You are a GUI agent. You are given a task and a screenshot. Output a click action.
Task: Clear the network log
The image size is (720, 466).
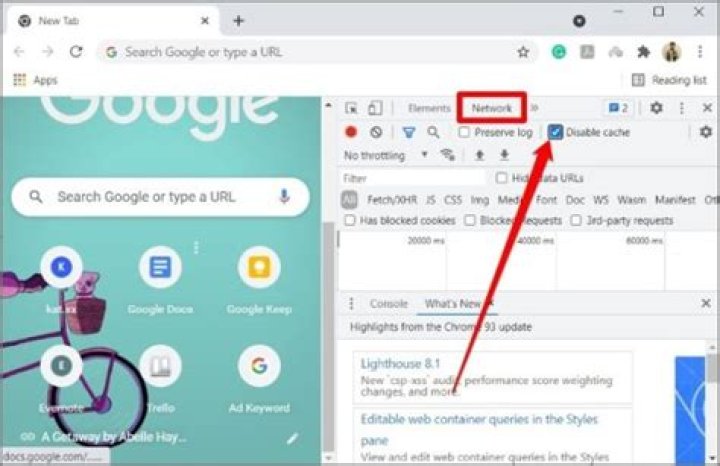click(x=376, y=132)
